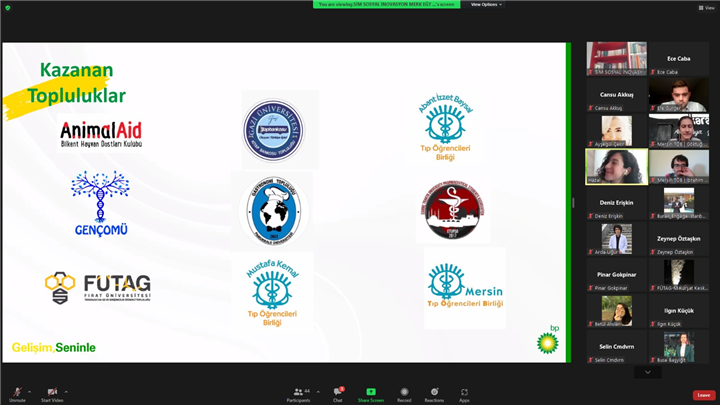Select Hazal's highlighted video tile
Image resolution: width=720 pixels, height=405 pixels.
(616, 167)
